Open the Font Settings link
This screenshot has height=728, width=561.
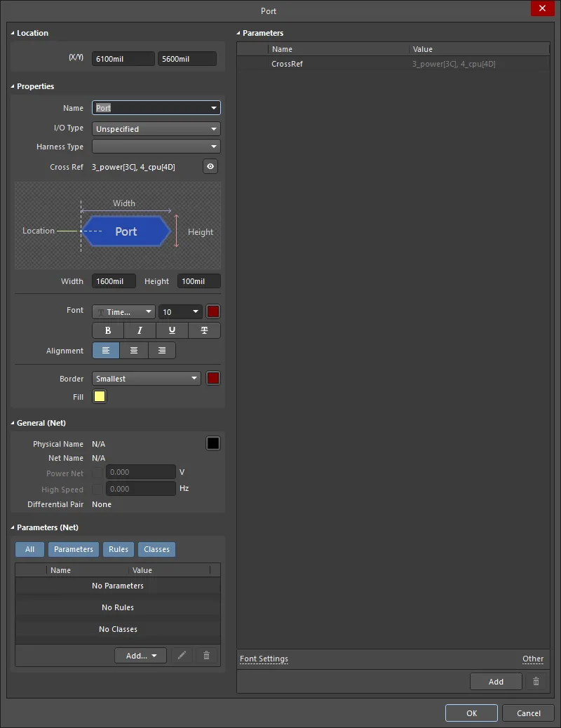[264, 659]
